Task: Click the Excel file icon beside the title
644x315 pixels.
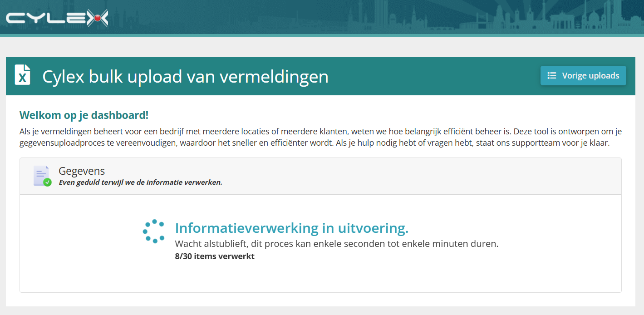Action: tap(23, 75)
